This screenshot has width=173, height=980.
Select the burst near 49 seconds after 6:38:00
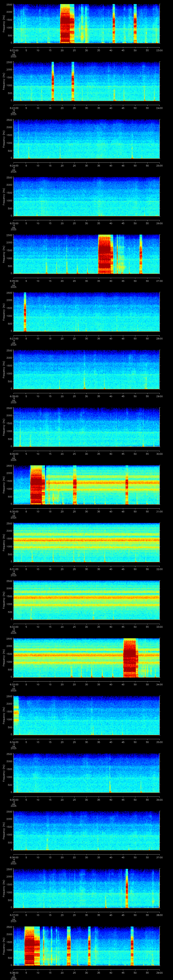click(x=132, y=946)
